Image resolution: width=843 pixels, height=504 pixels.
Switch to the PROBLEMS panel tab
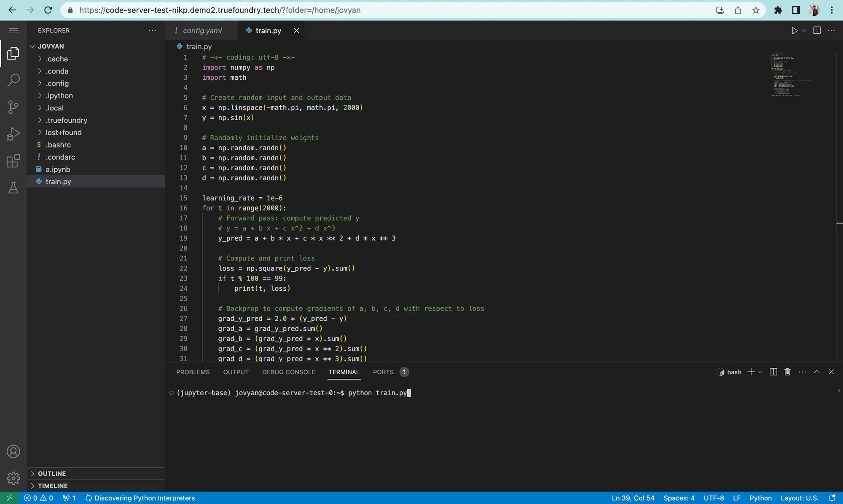tap(193, 372)
